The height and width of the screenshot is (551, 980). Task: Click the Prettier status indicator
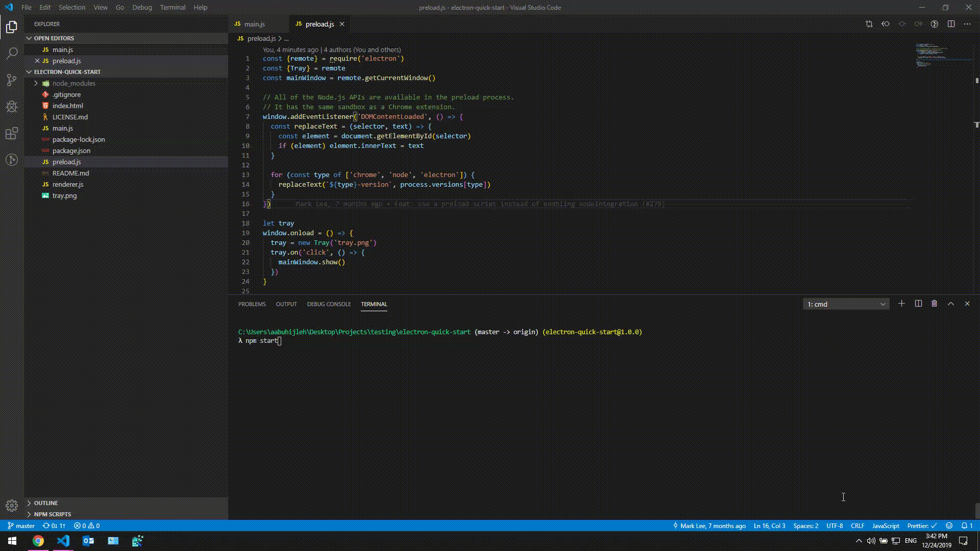922,525
